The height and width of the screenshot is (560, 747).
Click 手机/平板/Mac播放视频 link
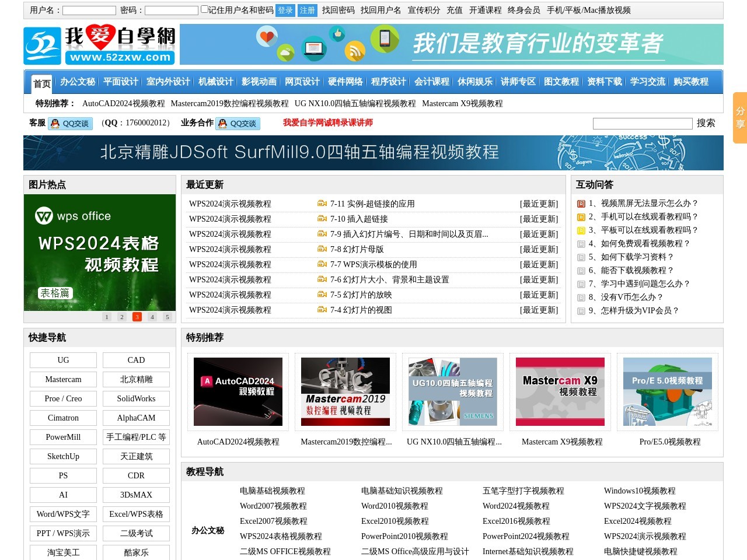589,10
